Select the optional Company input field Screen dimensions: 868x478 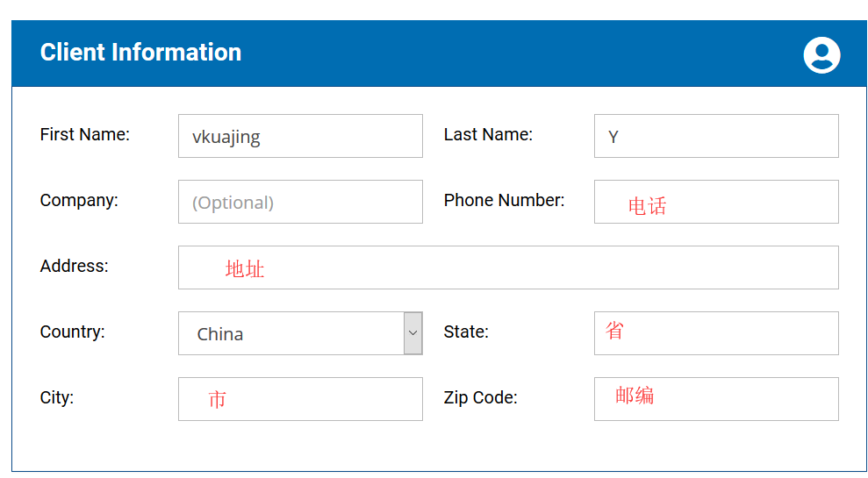tap(300, 202)
